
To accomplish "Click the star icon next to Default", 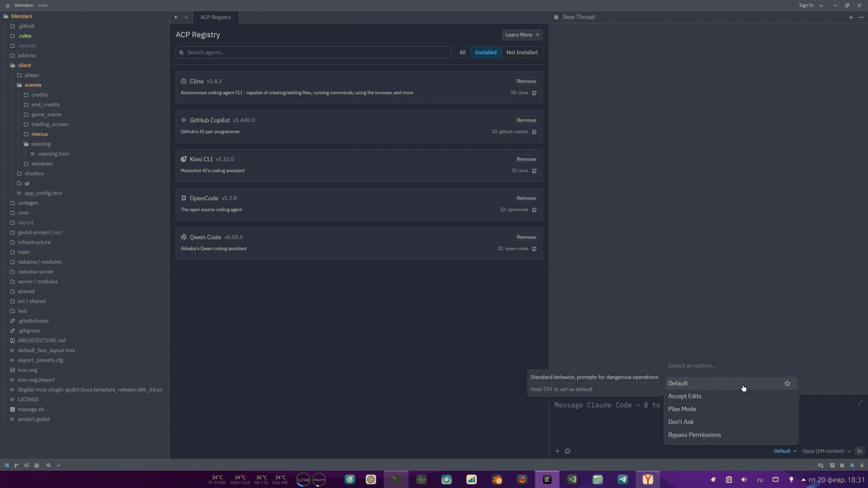I will [787, 383].
